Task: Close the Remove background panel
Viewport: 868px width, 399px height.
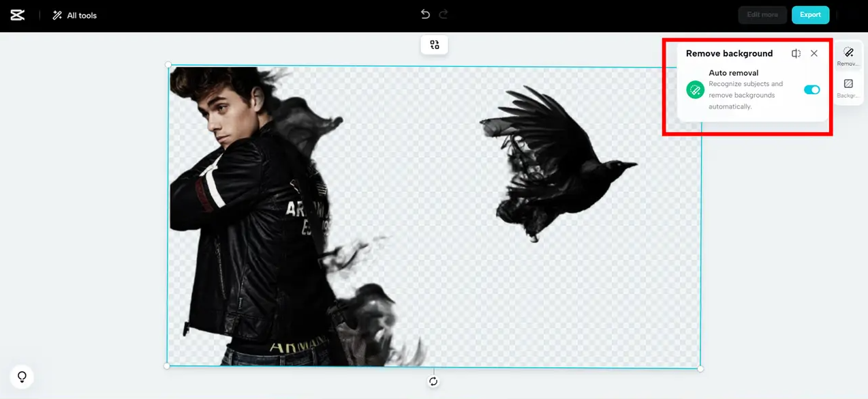Action: point(814,53)
